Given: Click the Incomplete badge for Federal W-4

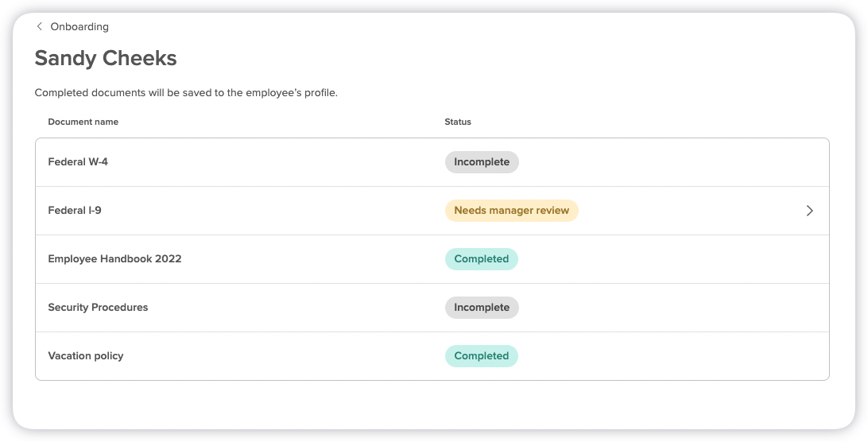Looking at the screenshot, I should (x=481, y=162).
